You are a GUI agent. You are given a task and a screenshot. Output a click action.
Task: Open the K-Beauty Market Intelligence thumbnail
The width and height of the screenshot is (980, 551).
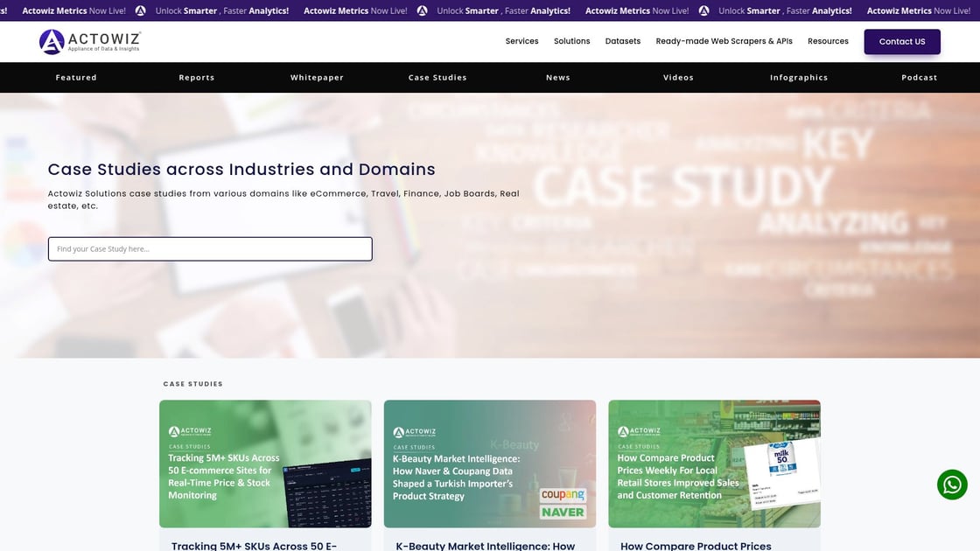pyautogui.click(x=489, y=464)
